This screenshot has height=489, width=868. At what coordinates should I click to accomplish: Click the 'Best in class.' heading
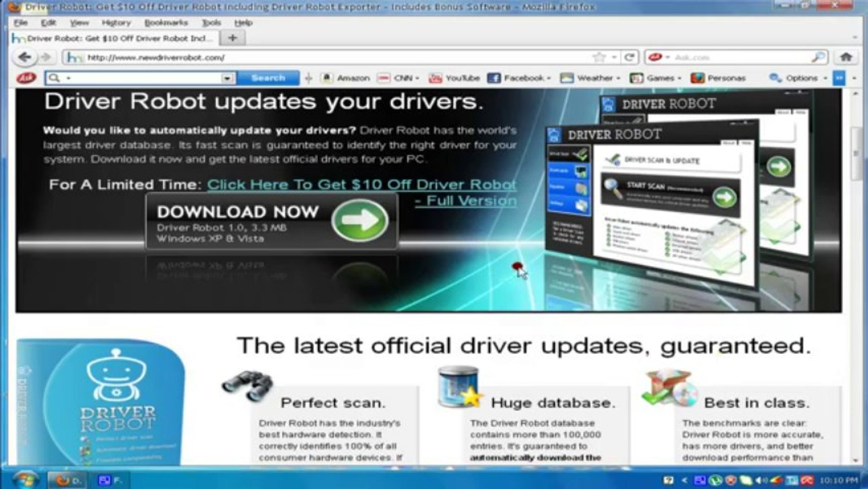click(757, 403)
